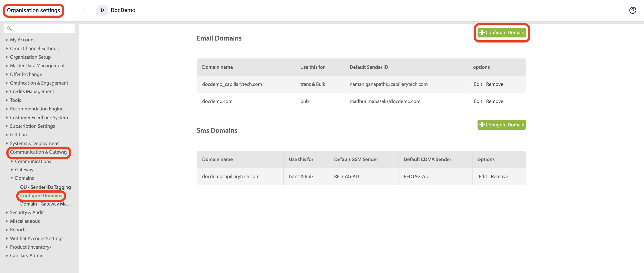The width and height of the screenshot is (644, 273).
Task: Click the DocDemo organisation avatar icon
Action: tap(102, 10)
